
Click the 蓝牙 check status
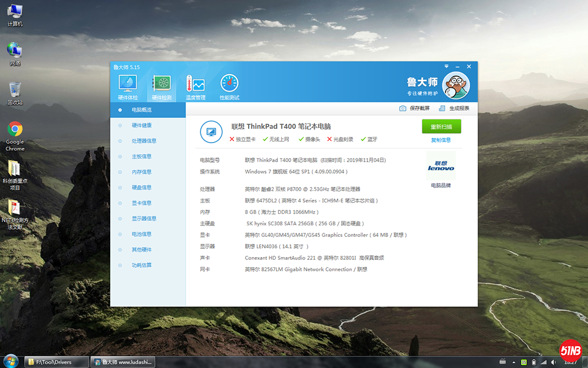point(369,139)
